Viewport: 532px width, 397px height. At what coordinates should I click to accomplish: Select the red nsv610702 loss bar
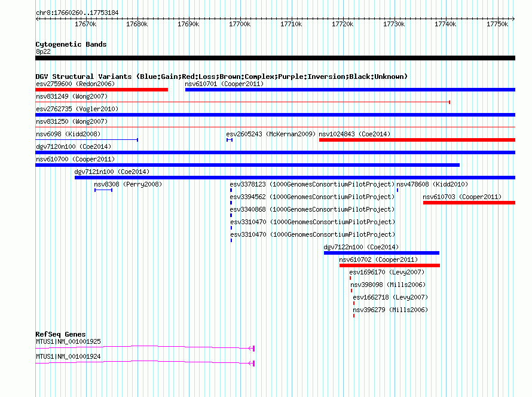click(390, 265)
